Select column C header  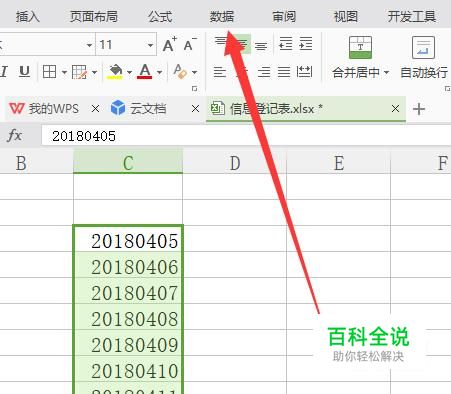pyautogui.click(x=128, y=162)
